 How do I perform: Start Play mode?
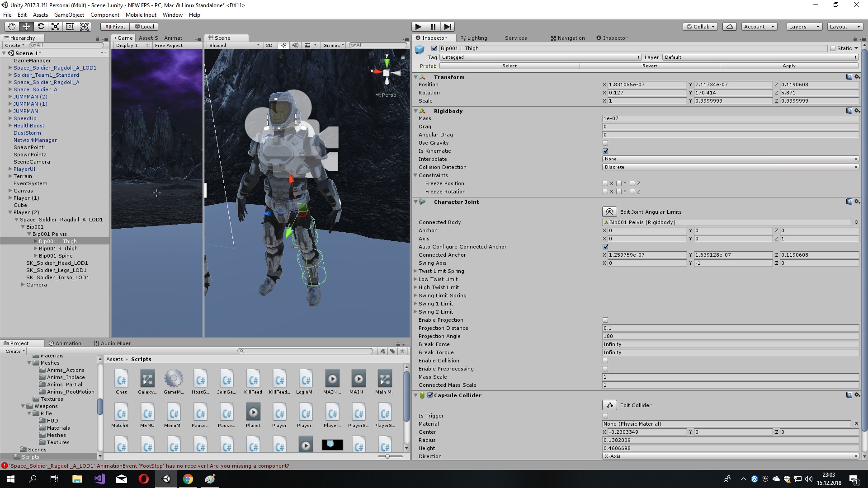coord(419,27)
